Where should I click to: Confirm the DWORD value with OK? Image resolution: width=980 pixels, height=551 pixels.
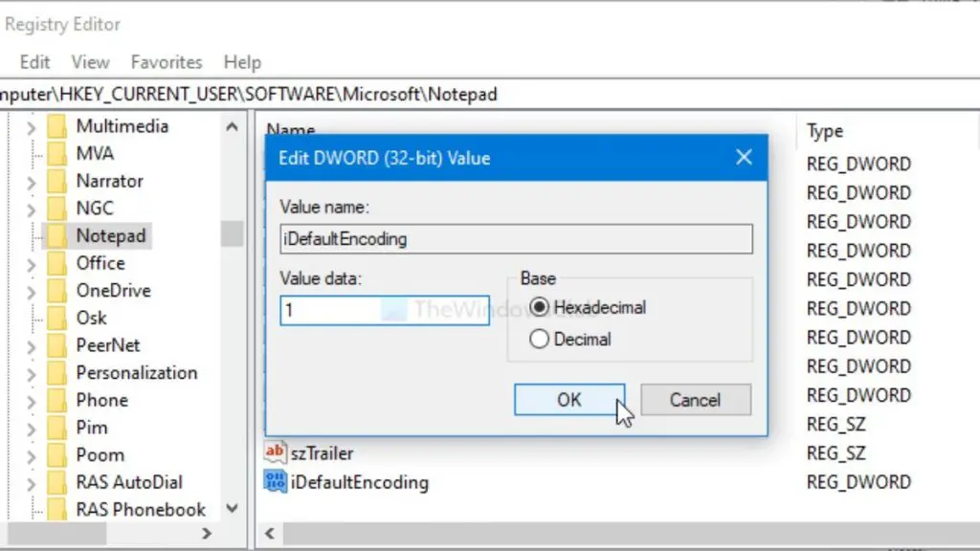coord(569,400)
